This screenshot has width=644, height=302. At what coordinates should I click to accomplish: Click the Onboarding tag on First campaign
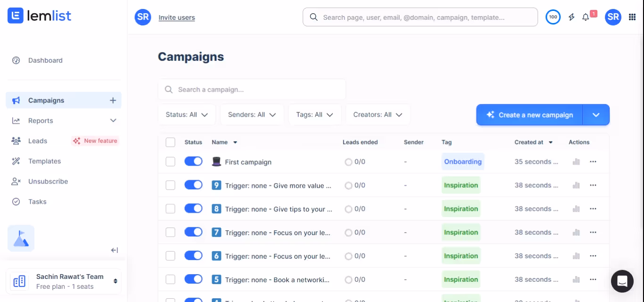[462, 161]
